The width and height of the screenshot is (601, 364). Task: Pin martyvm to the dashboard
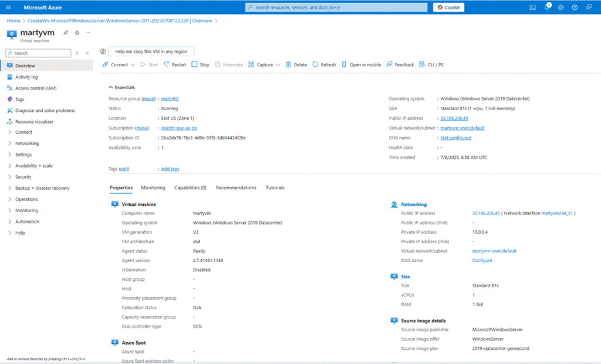66,32
